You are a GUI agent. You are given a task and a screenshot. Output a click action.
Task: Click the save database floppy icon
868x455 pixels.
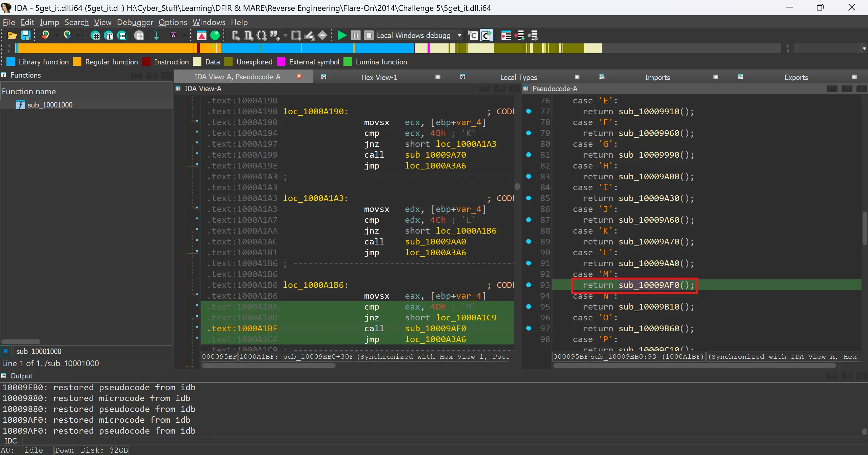point(26,35)
